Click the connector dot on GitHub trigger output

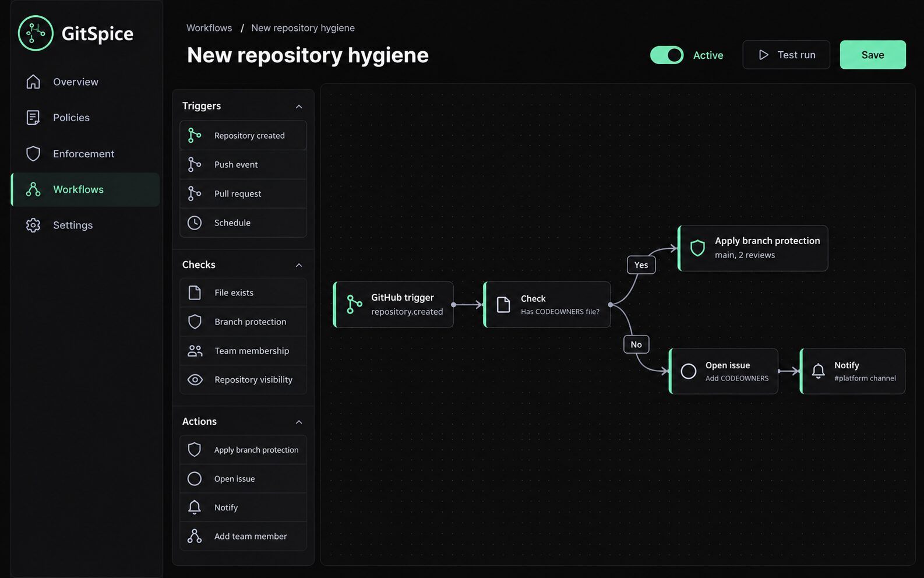point(453,304)
